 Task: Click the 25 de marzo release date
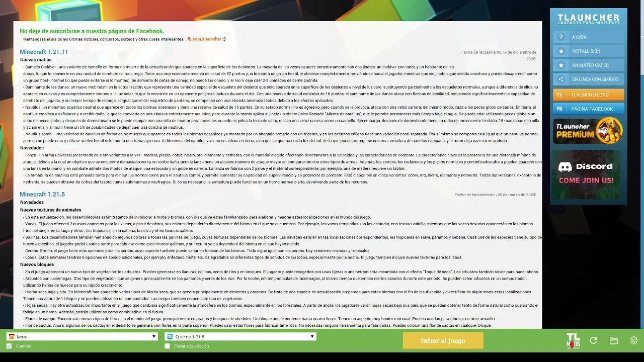pyautogui.click(x=495, y=195)
